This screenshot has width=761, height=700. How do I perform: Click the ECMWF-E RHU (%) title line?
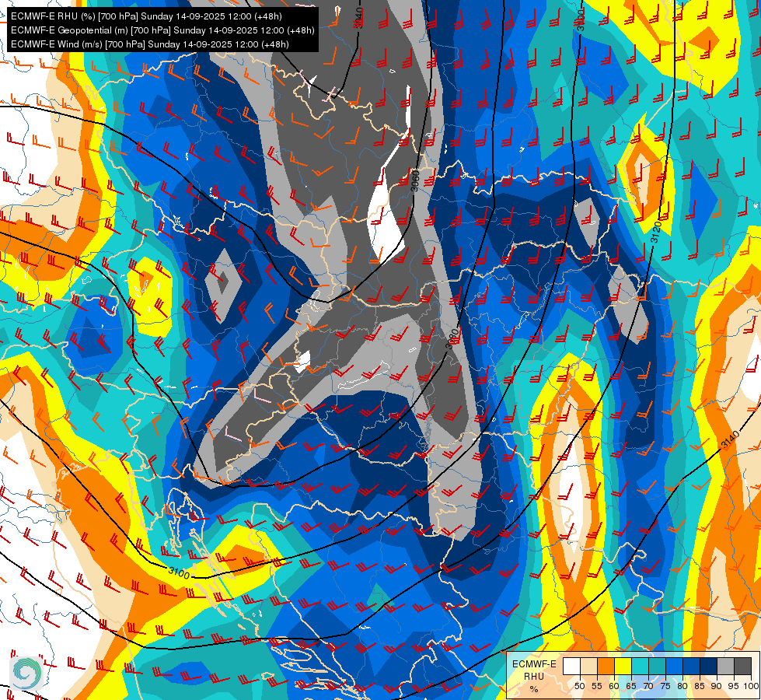(146, 16)
